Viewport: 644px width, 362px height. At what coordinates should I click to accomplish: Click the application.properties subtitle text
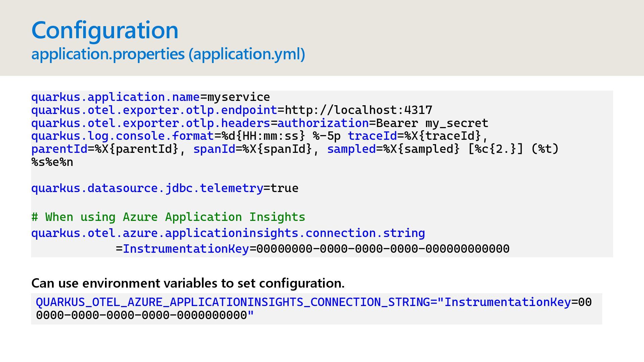click(168, 54)
